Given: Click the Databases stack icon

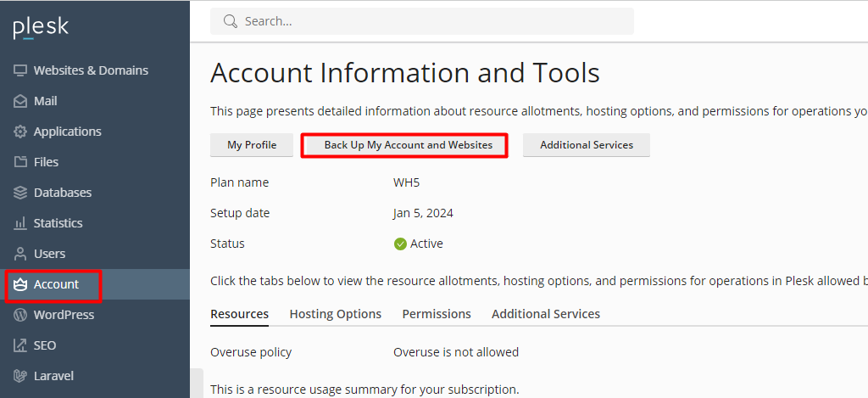Looking at the screenshot, I should coord(20,193).
